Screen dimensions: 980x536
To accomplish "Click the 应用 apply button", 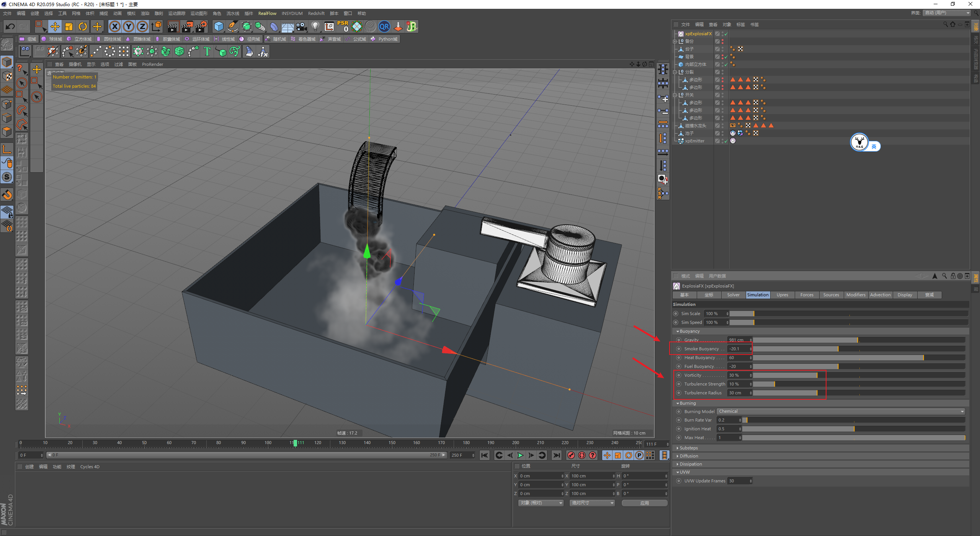I will pyautogui.click(x=644, y=503).
